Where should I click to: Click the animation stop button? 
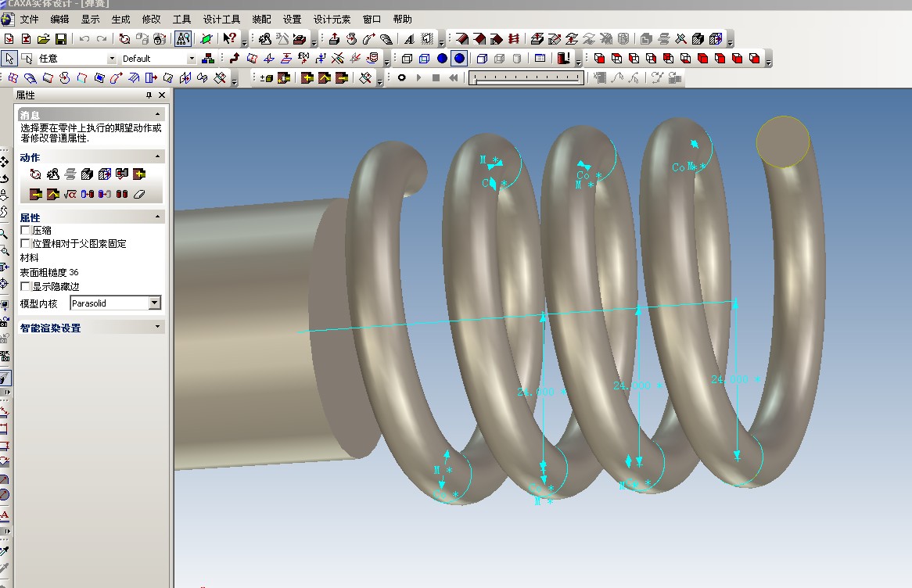436,77
